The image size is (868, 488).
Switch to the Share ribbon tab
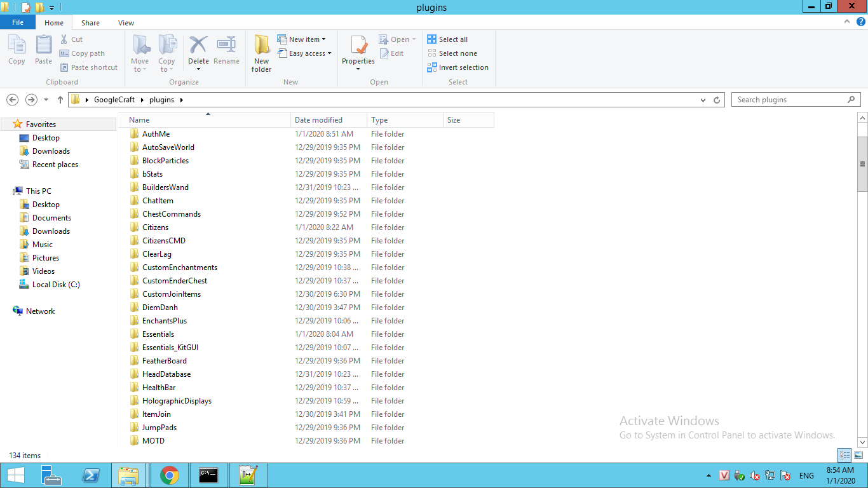(90, 23)
